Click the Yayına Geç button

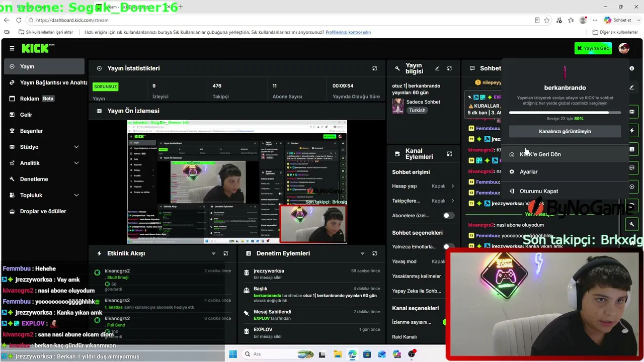click(594, 48)
